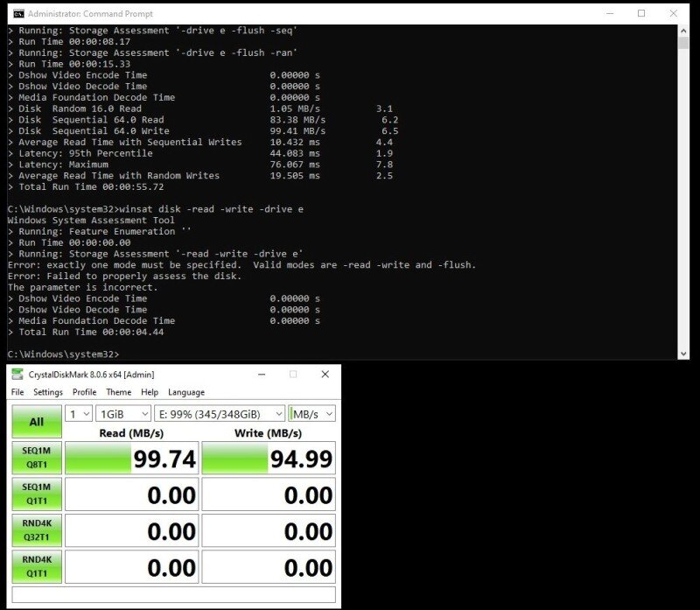700x610 pixels.
Task: Click the SEQ1M Q1T1 read result 0.00
Action: tap(132, 494)
